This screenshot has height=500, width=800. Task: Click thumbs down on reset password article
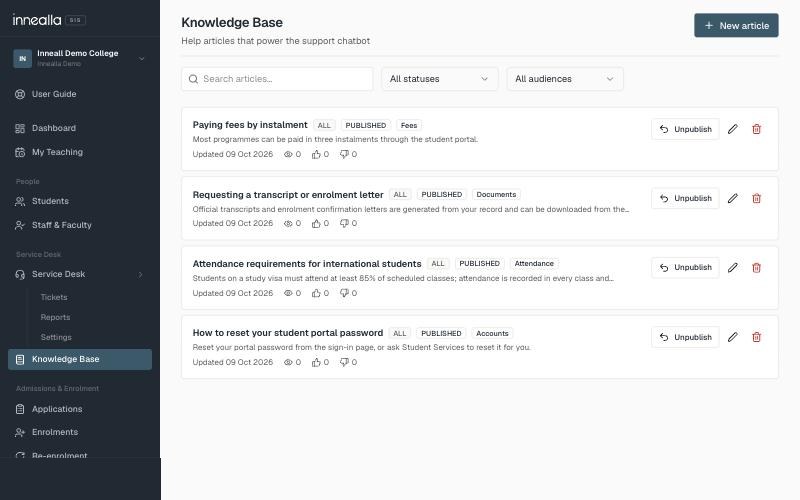coord(344,362)
